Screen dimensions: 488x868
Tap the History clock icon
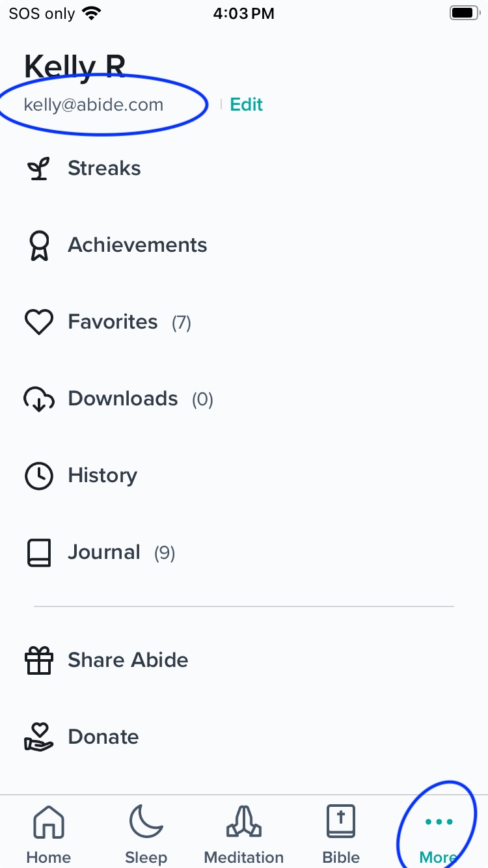(x=38, y=476)
